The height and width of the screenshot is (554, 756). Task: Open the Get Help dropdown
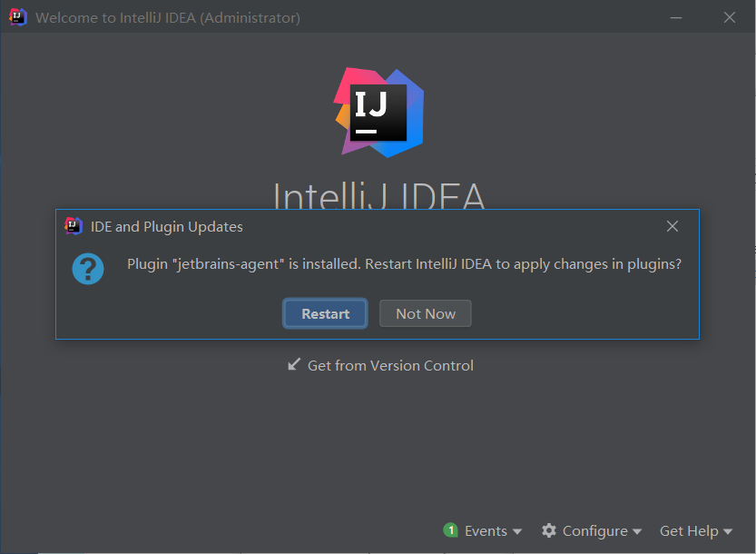pyautogui.click(x=696, y=530)
